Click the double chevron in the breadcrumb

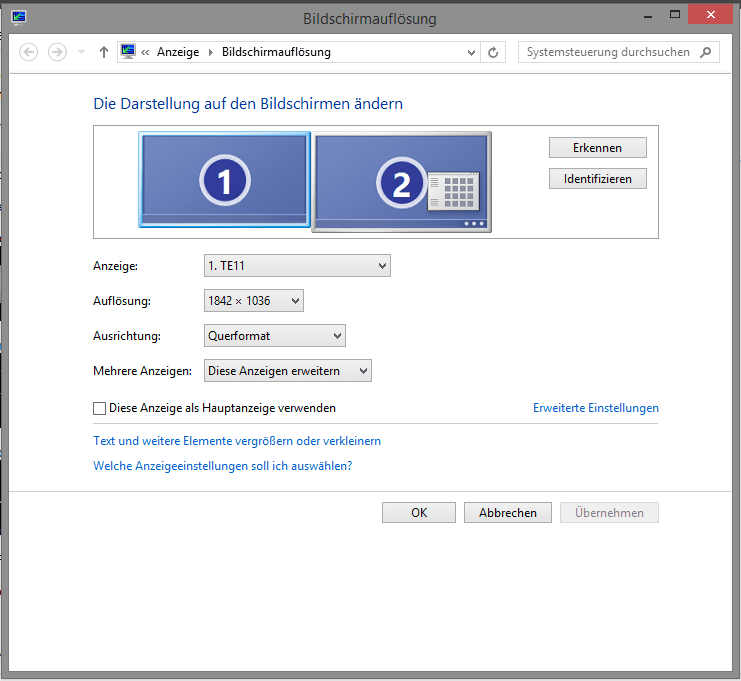(x=145, y=52)
